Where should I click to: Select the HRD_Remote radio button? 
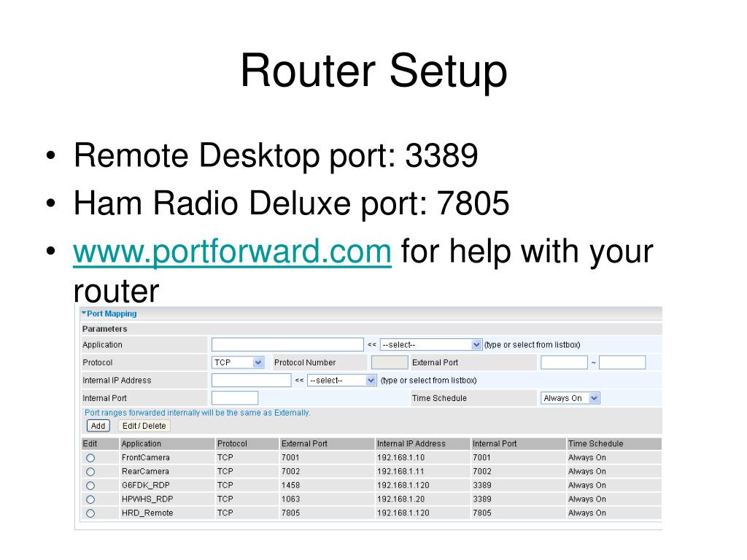(90, 513)
